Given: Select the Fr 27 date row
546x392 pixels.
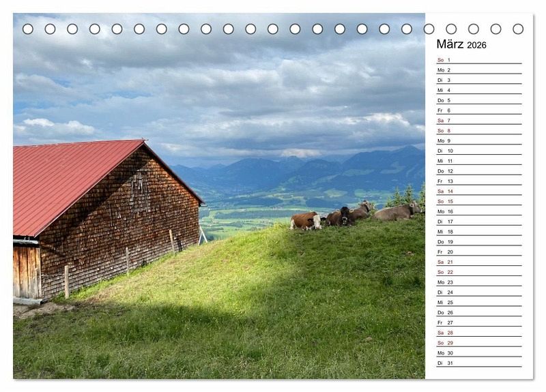Looking at the screenshot, I should coord(479,322).
